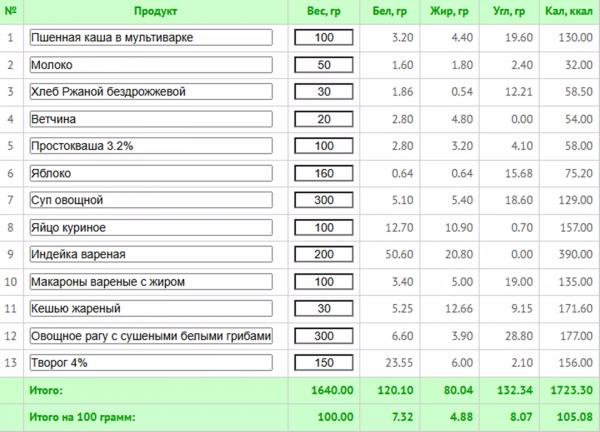
Task: Select the Овощное рагу с сушеными грибами field
Action: [x=151, y=336]
